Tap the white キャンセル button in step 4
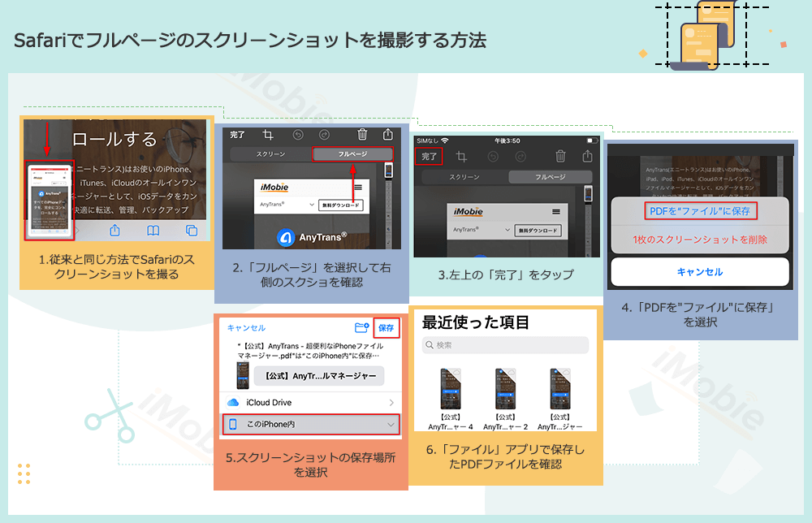The height and width of the screenshot is (523, 812). pos(700,272)
